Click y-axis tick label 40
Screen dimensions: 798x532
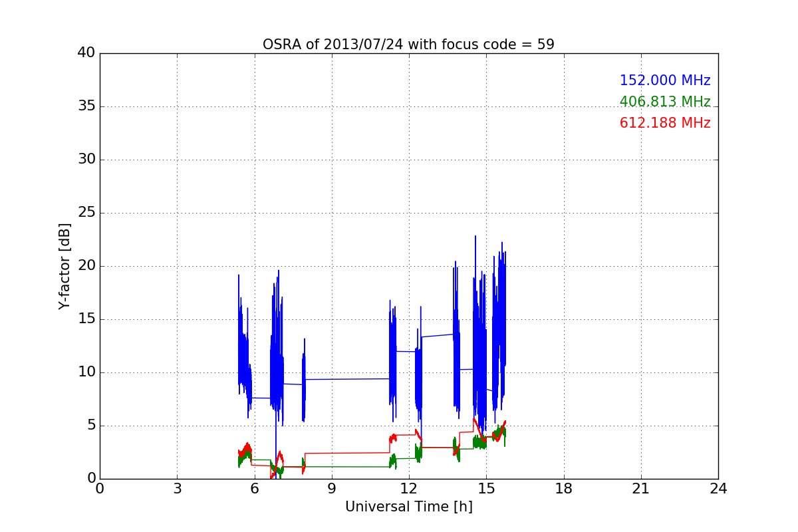(x=86, y=53)
